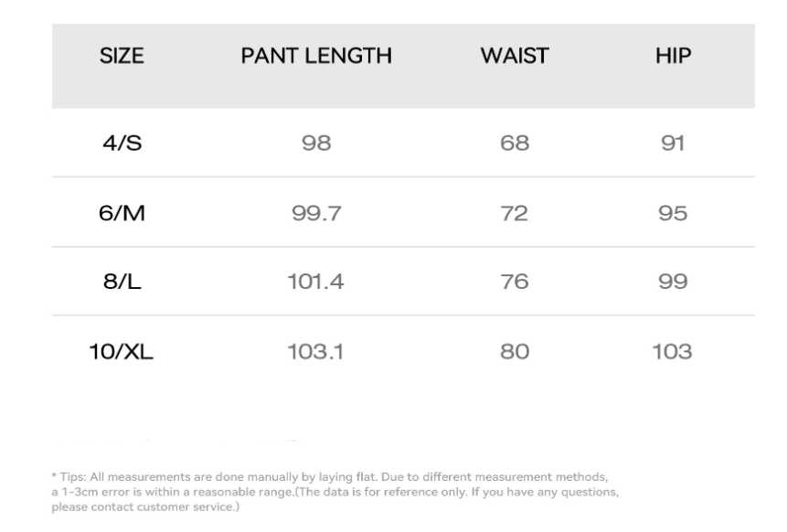Click waist value 72

pos(514,212)
